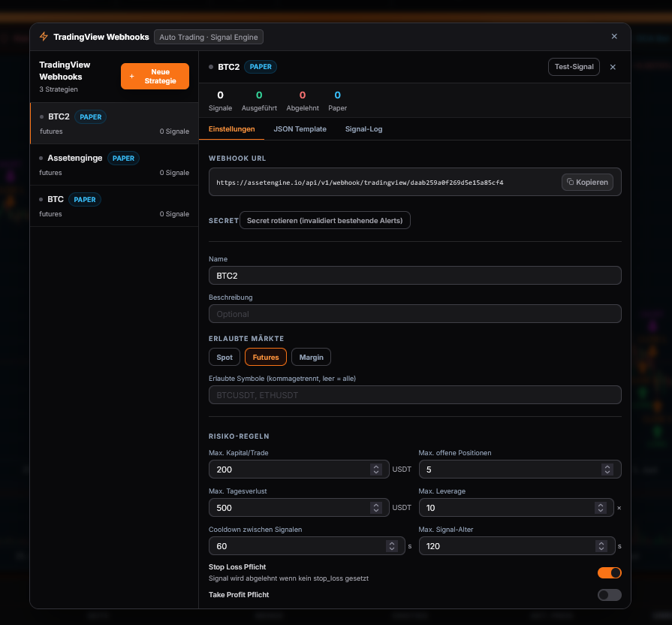Close the TradingView Webhooks dialog

click(614, 37)
